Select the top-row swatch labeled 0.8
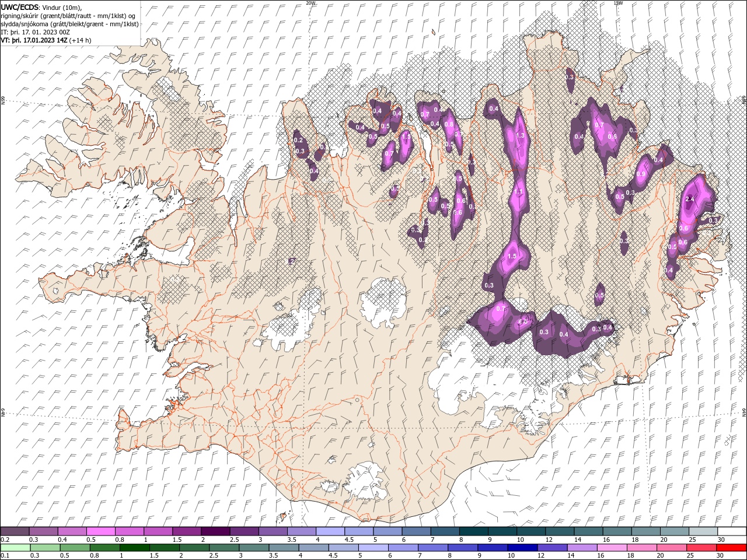The image size is (747, 560). (129, 531)
